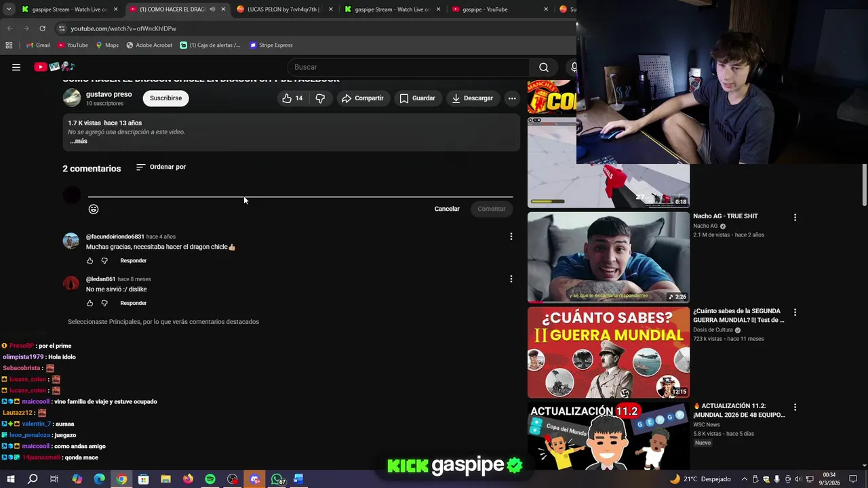Image resolution: width=868 pixels, height=488 pixels.
Task: Like comment by @facundoiriondo6831
Action: [90, 260]
